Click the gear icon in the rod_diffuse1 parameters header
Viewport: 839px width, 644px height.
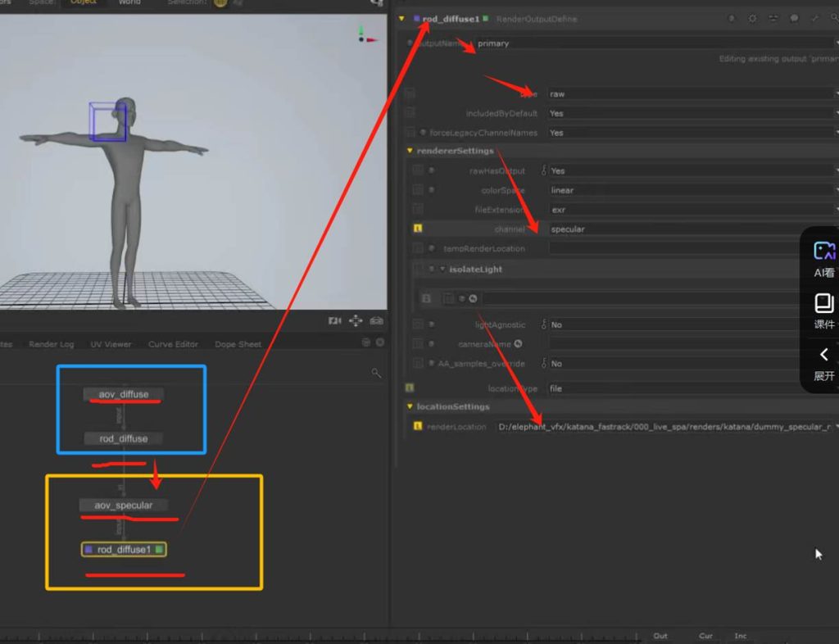coord(752,19)
